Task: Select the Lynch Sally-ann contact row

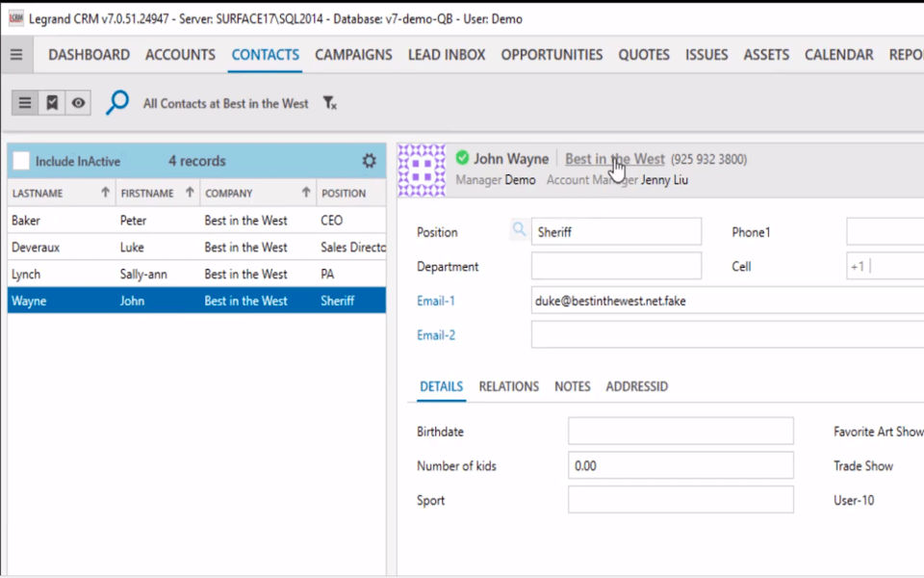Action: [196, 275]
